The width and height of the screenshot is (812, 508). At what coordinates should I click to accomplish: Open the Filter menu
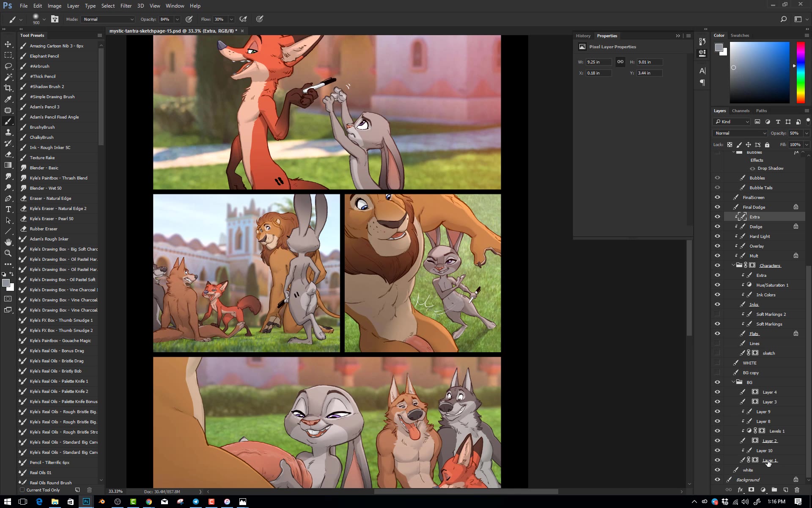click(x=126, y=6)
